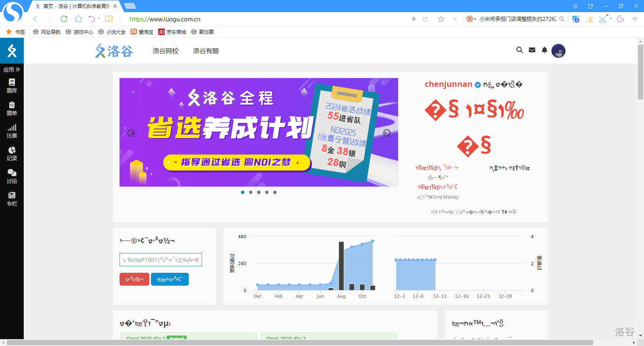The width and height of the screenshot is (644, 346).
Task: Switch to the third banner carousel dot
Action: pyautogui.click(x=259, y=192)
